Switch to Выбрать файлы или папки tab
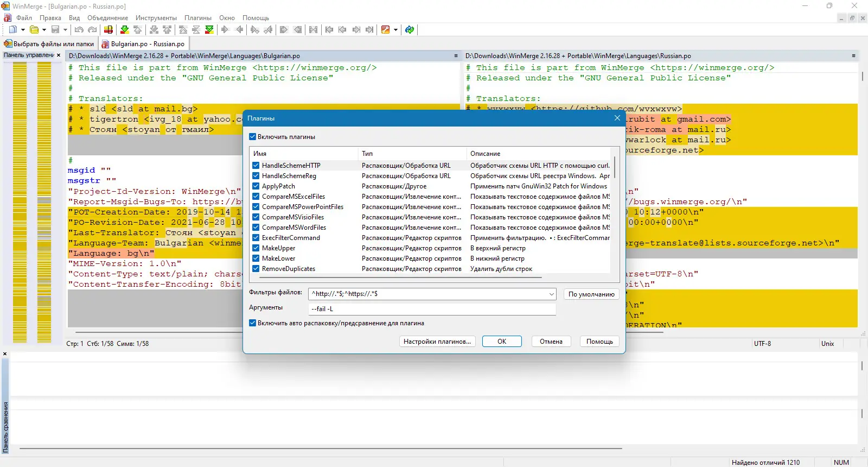The image size is (868, 467). pyautogui.click(x=49, y=44)
